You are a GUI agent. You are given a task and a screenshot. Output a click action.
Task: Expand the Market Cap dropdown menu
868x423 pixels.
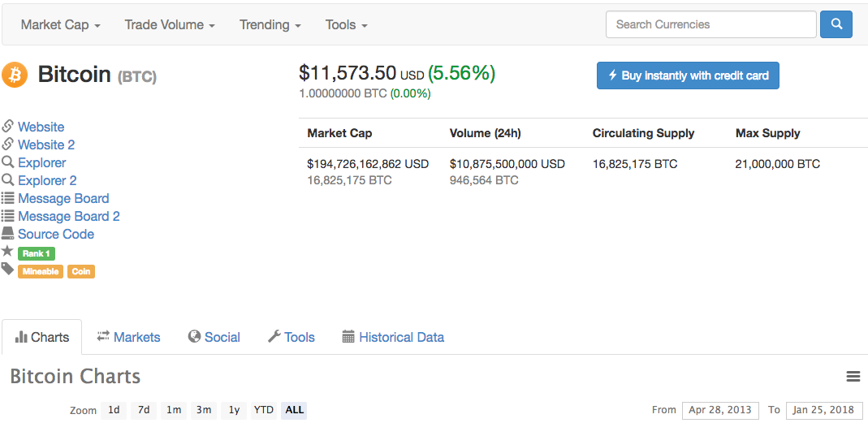pyautogui.click(x=60, y=25)
